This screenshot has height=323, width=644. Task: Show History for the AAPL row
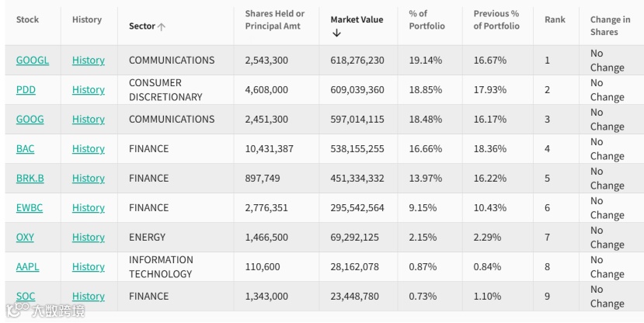click(88, 267)
